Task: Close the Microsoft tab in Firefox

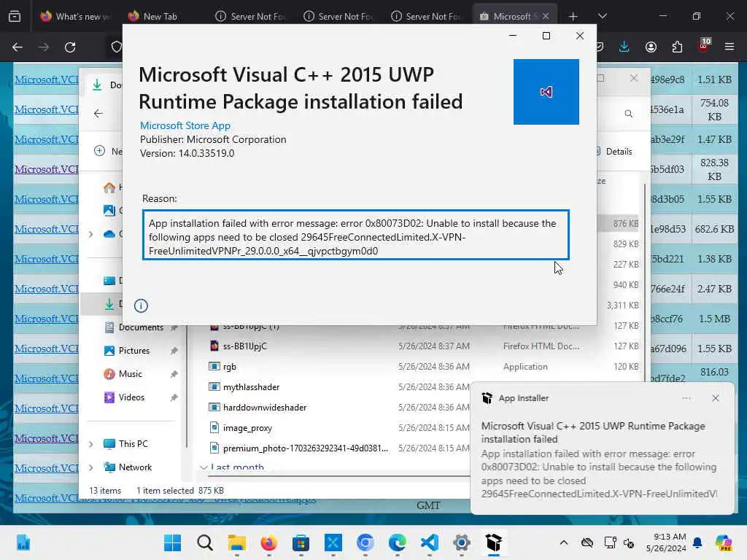Action: 546,16
